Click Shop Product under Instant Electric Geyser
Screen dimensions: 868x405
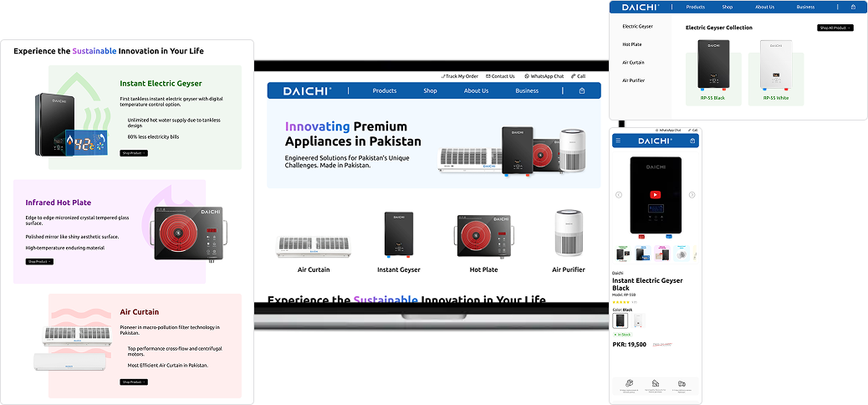[x=134, y=153]
